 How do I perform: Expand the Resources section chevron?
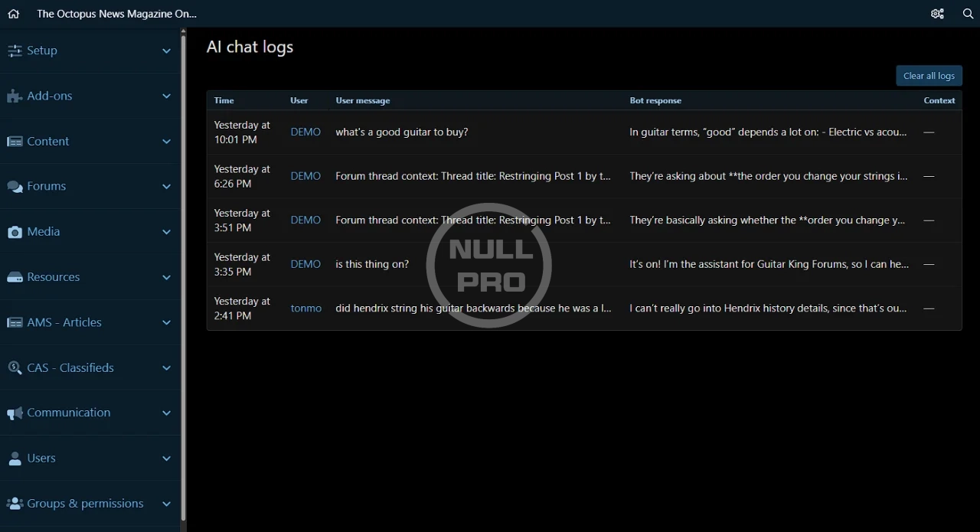pyautogui.click(x=166, y=277)
